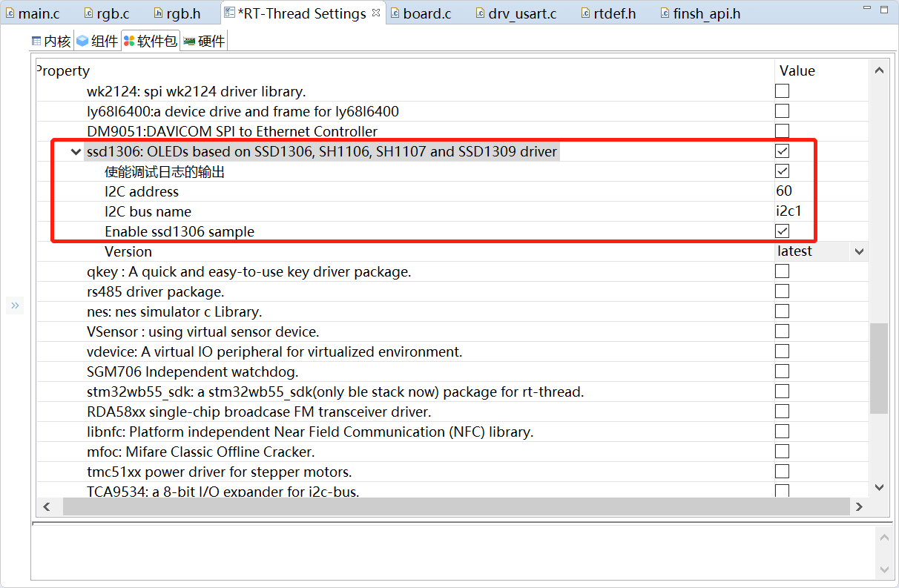Select the DM9051 DAVICOM SPI row

[x=232, y=131]
